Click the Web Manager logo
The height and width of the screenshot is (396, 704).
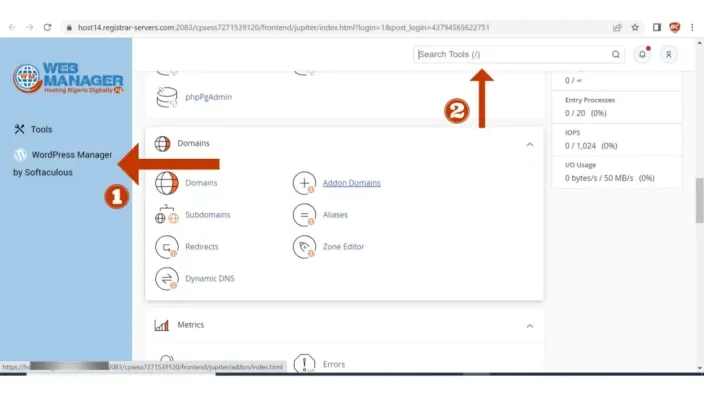coord(68,78)
